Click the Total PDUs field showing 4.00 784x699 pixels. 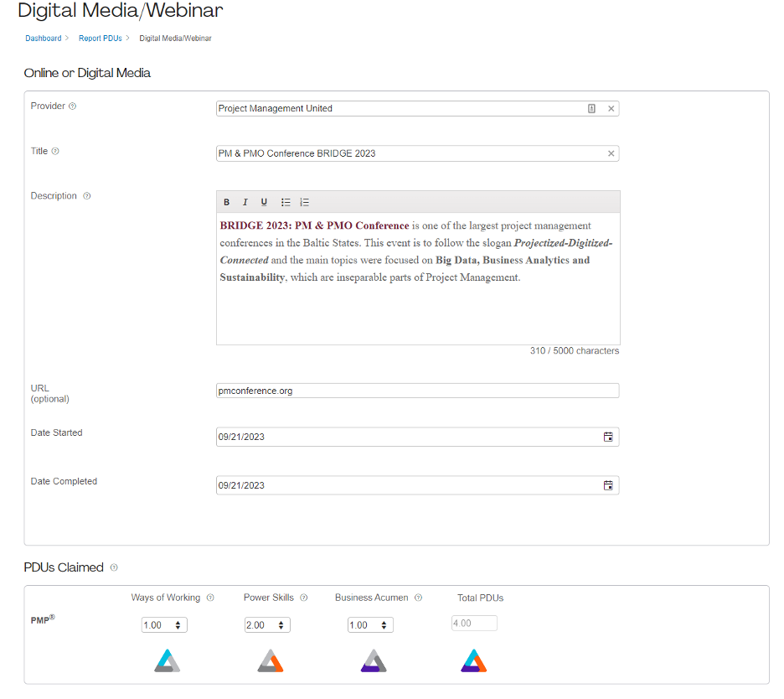(474, 624)
